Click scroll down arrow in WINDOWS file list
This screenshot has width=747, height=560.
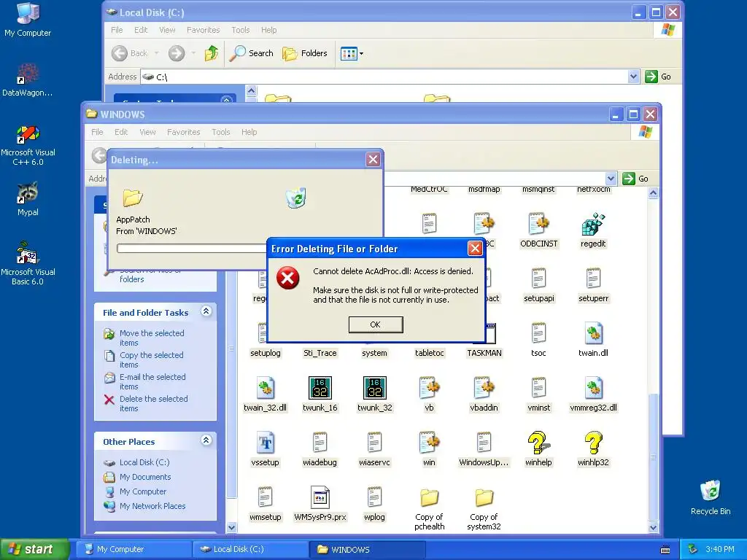(653, 528)
